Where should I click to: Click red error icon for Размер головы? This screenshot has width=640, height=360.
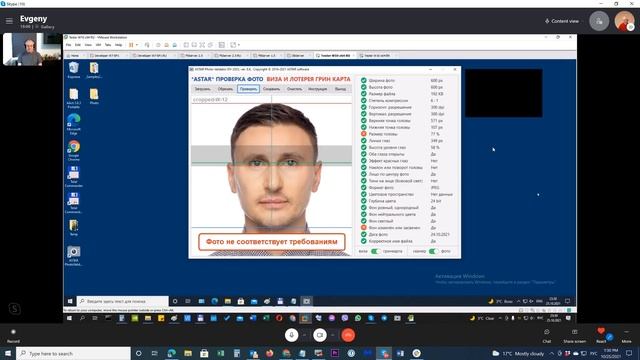coord(363,134)
